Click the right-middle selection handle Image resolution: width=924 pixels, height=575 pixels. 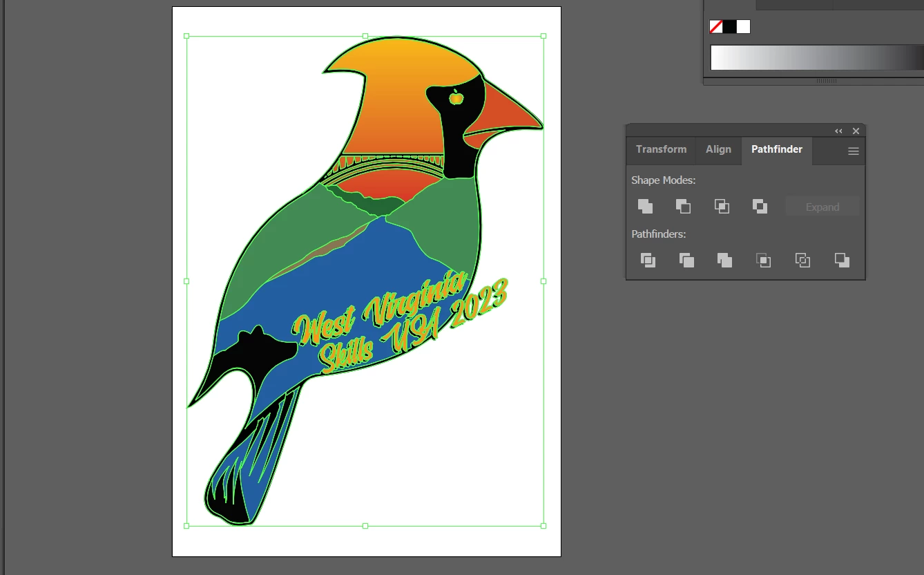coord(543,281)
